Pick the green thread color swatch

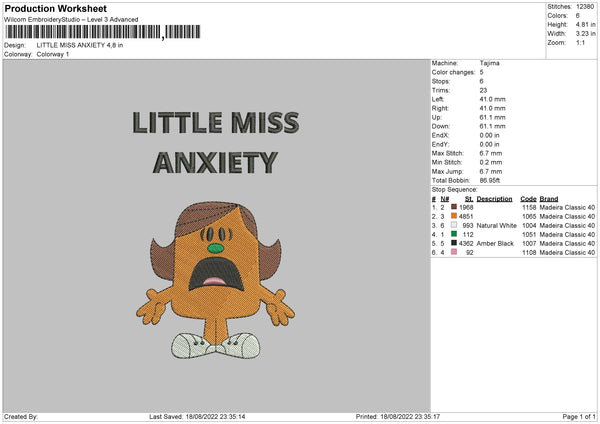(455, 234)
